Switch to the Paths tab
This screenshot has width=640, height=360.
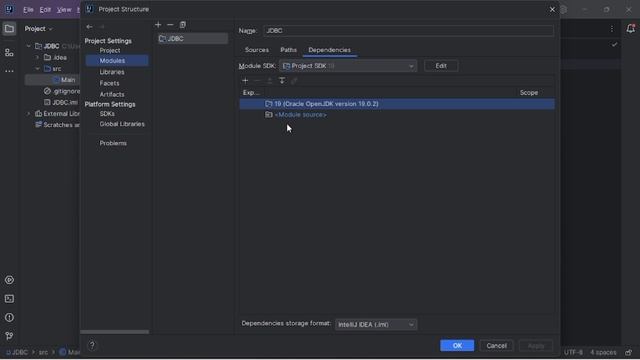pyautogui.click(x=289, y=50)
